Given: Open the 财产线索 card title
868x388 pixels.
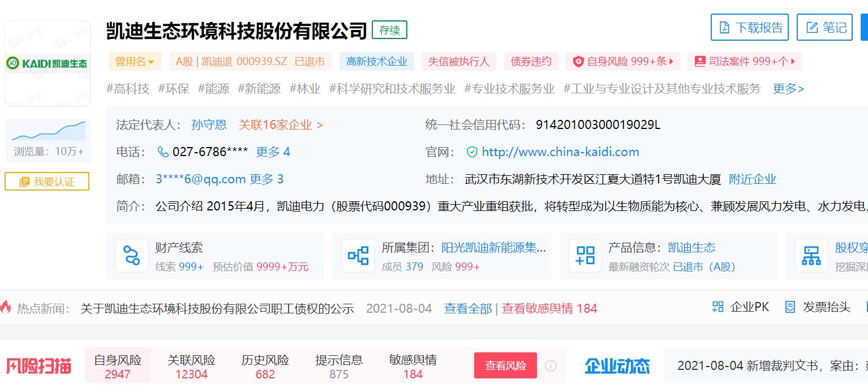Looking at the screenshot, I should click(x=179, y=247).
